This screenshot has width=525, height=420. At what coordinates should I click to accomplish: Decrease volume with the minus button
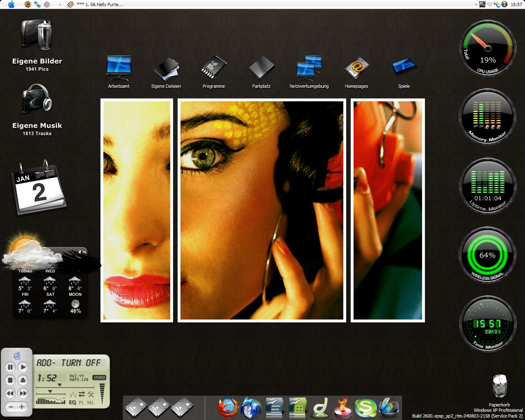[x=11, y=406]
